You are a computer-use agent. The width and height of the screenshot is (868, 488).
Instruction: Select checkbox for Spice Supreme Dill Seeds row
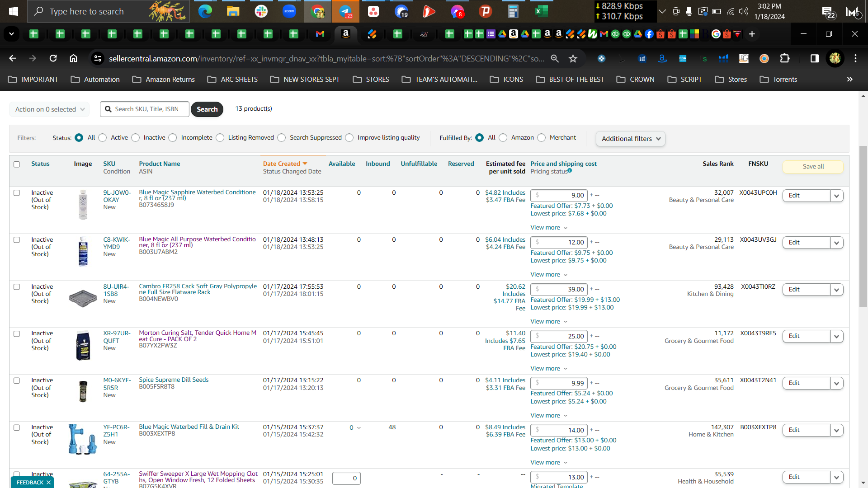(17, 380)
